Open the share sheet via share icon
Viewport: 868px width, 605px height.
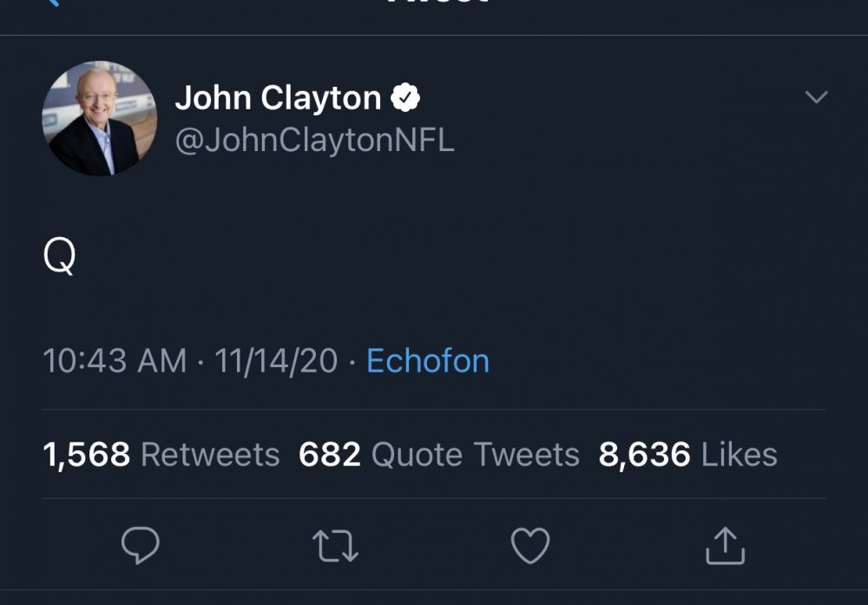point(724,546)
